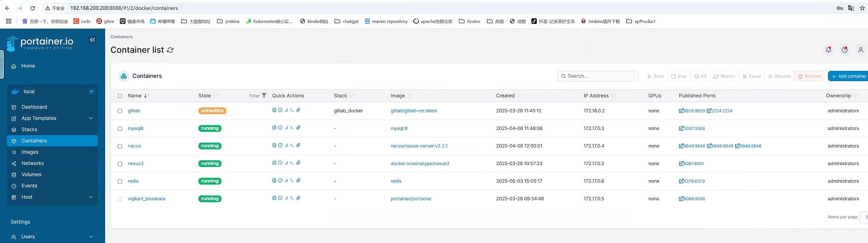Sort containers by Created column
This screenshot has height=243, width=868.
[x=509, y=96]
